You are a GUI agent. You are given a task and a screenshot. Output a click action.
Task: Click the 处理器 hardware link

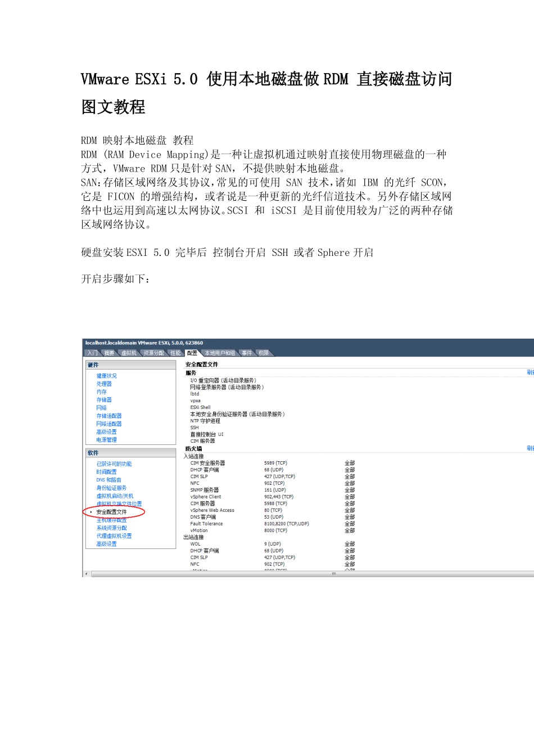tap(104, 384)
